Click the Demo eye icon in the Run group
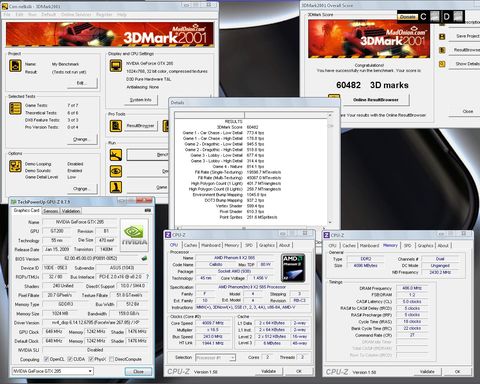Viewport: 480px width, 384px height. click(116, 171)
